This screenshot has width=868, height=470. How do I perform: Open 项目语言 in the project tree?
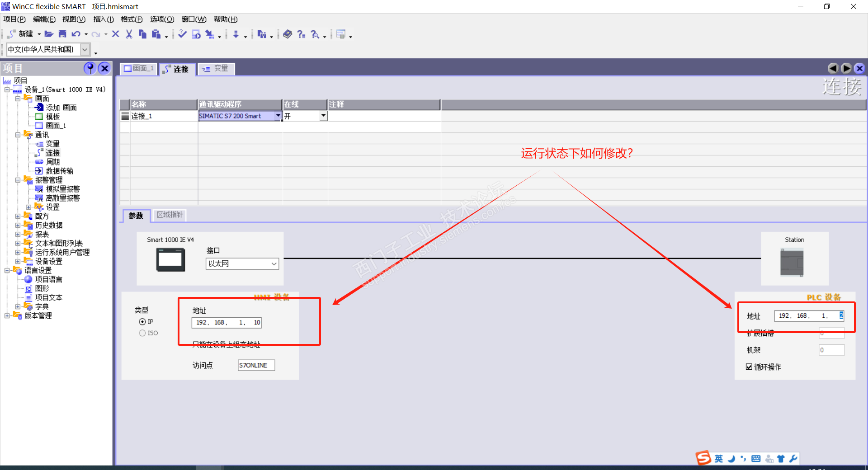pos(49,279)
